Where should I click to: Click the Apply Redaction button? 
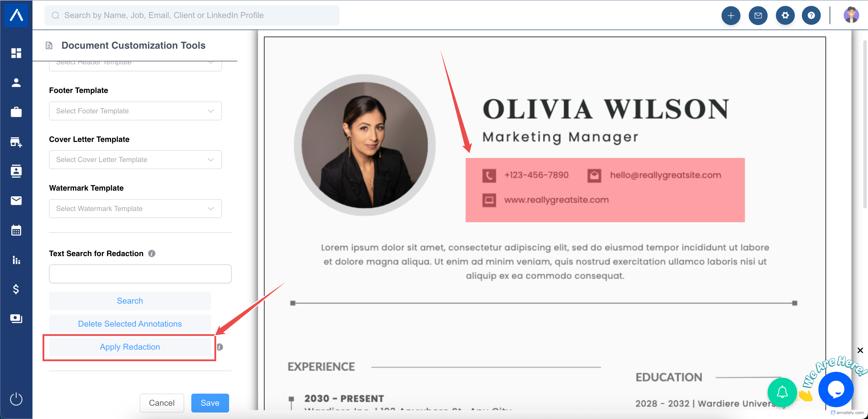(130, 347)
